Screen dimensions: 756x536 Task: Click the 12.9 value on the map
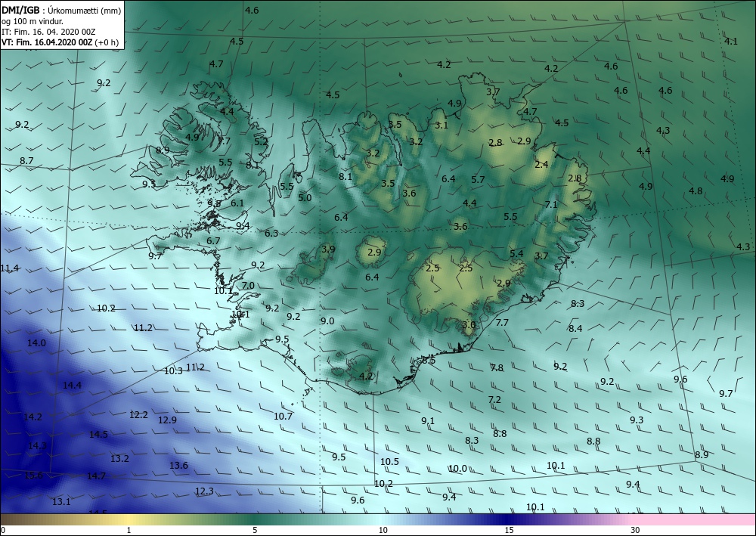(167, 420)
